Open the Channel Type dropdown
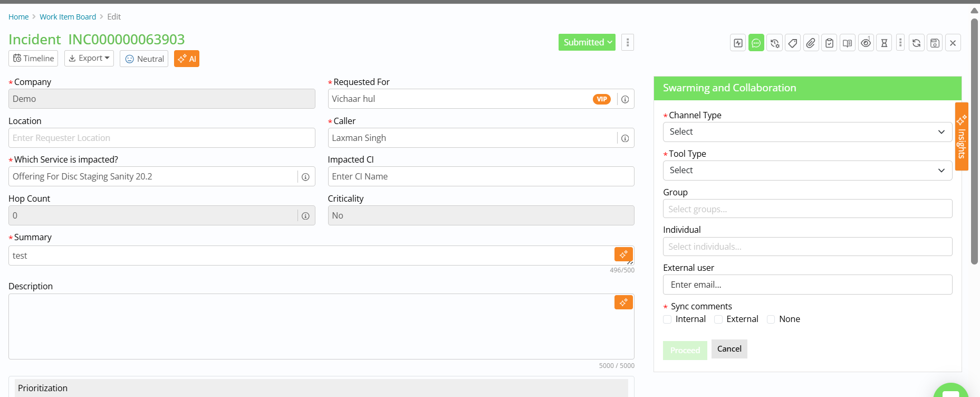 [808, 132]
